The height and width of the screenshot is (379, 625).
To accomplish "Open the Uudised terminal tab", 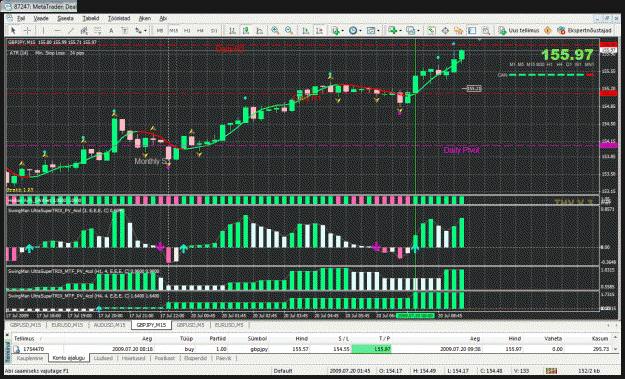I will 103,358.
